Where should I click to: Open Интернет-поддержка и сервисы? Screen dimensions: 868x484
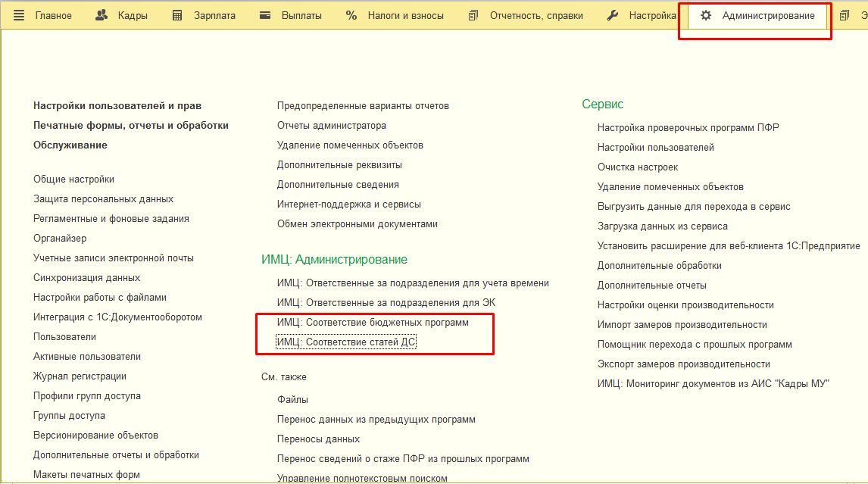(348, 205)
